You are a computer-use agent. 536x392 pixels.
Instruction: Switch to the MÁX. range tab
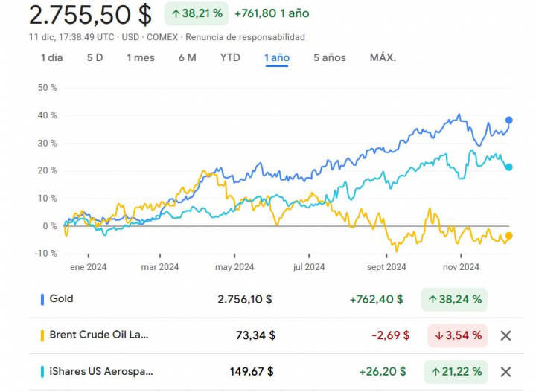point(383,57)
